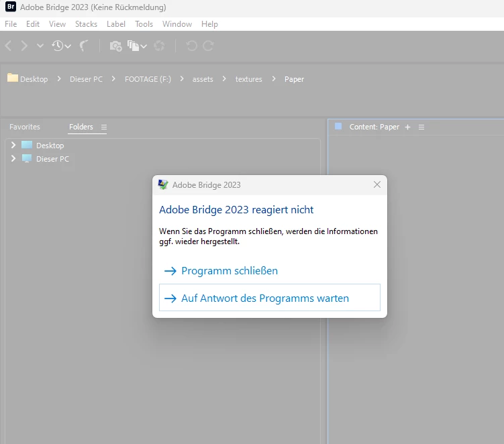Viewport: 504px width, 444px height.
Task: Open the Help menu
Action: (x=209, y=24)
